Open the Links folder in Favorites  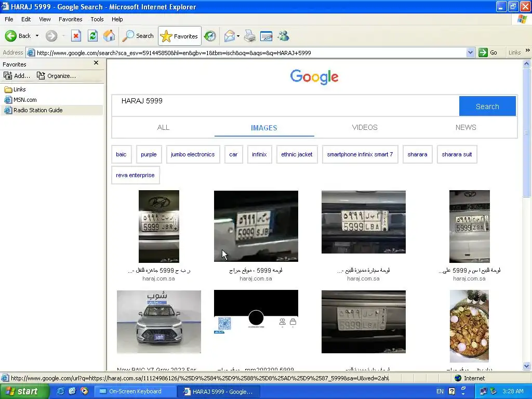[x=15, y=89]
